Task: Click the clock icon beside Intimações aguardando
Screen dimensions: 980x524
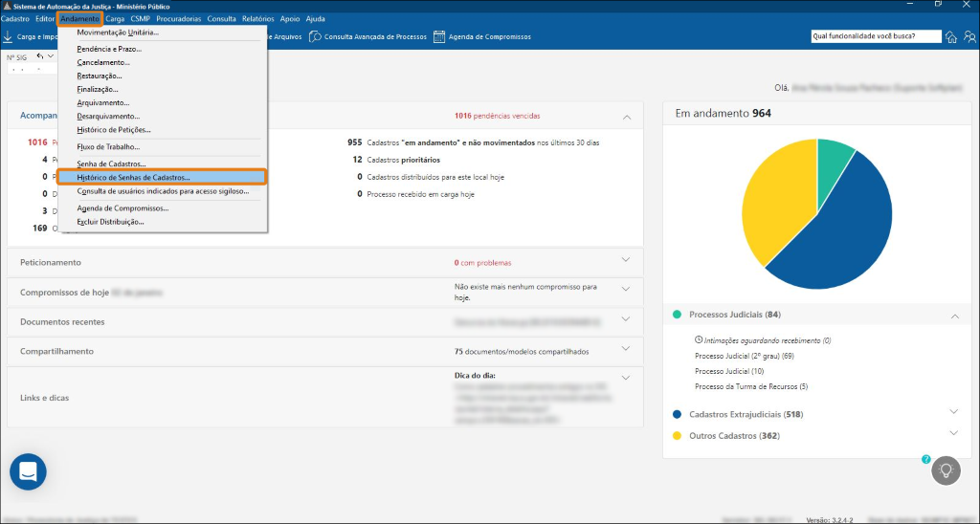Action: coord(699,340)
